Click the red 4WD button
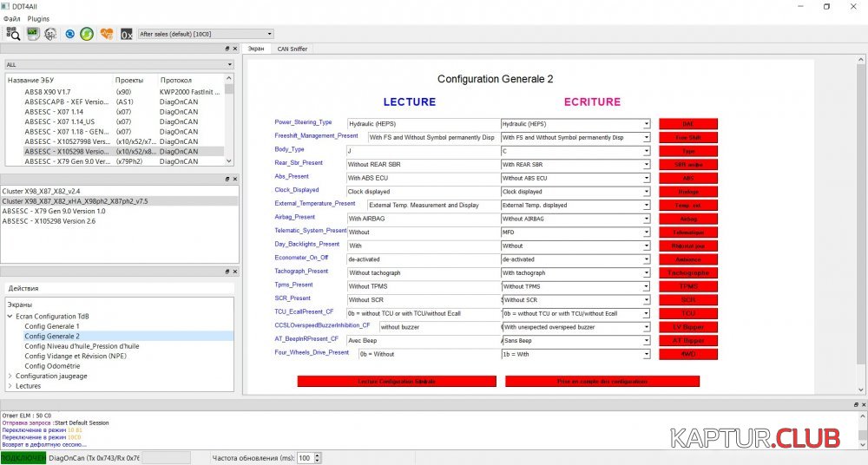The height and width of the screenshot is (465, 868). click(x=688, y=354)
